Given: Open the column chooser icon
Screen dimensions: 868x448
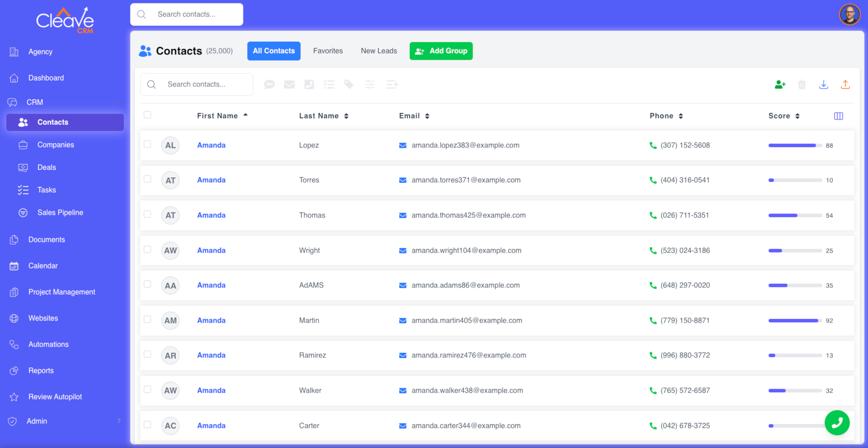Looking at the screenshot, I should click(838, 116).
